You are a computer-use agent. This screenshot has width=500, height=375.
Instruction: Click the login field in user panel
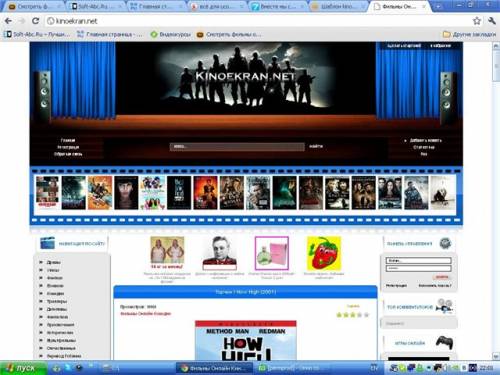pyautogui.click(x=419, y=260)
